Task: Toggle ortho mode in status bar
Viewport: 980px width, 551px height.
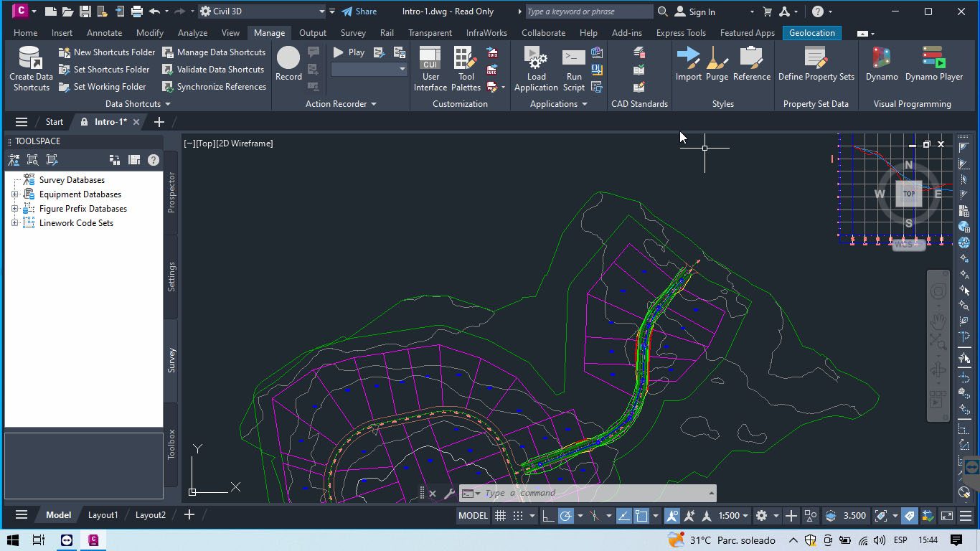Action: click(x=547, y=516)
